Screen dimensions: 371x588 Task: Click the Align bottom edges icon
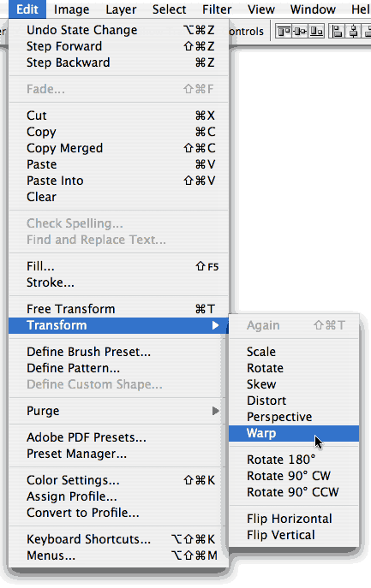[316, 32]
